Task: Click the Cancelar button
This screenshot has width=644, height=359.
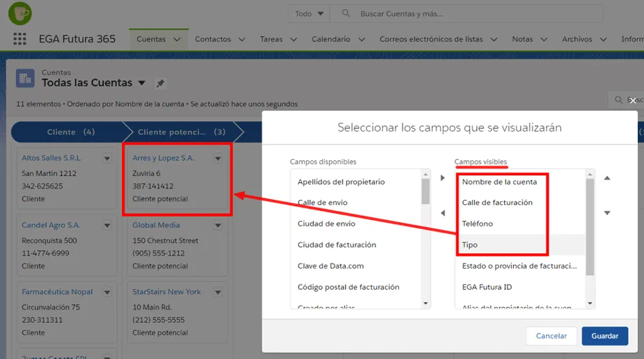Action: pos(552,336)
